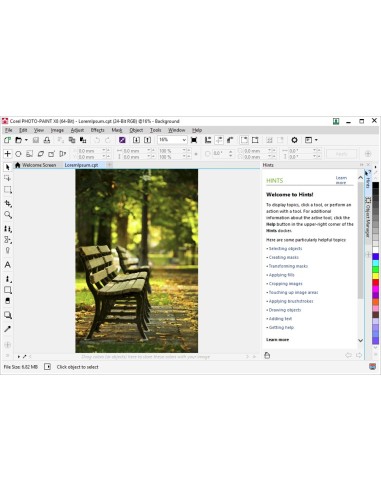Select the Crop tool
Viewport: 381px width, 492px height.
pyautogui.click(x=8, y=204)
